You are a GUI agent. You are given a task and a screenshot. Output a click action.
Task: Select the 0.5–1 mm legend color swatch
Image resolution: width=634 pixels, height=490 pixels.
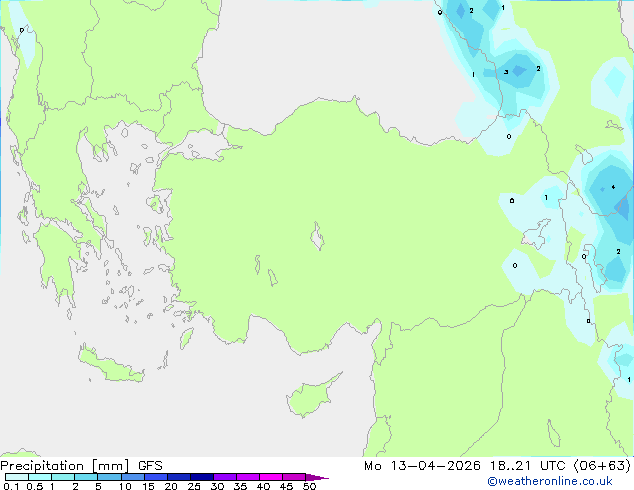(40, 477)
